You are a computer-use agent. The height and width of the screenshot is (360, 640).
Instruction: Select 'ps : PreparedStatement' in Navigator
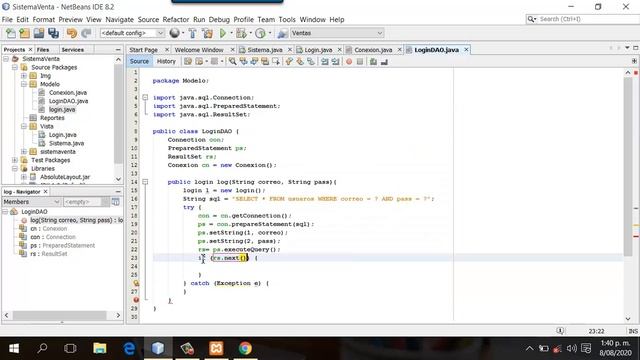[x=62, y=245]
